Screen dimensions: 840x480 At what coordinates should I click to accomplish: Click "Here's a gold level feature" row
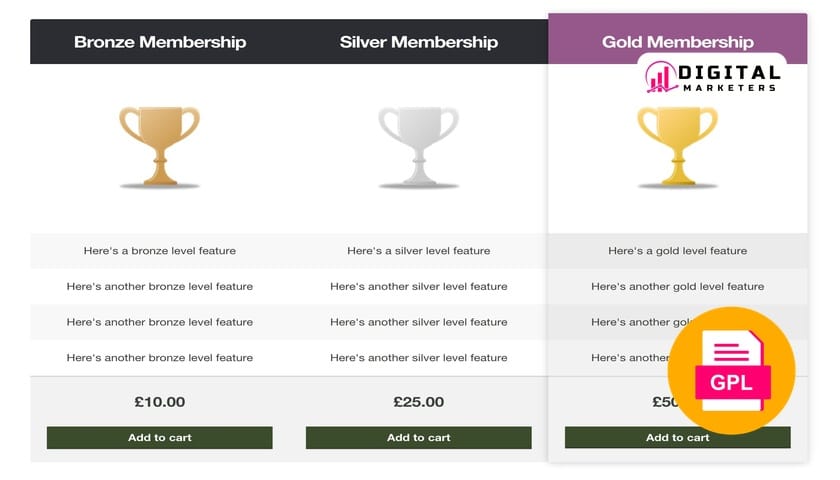point(677,251)
